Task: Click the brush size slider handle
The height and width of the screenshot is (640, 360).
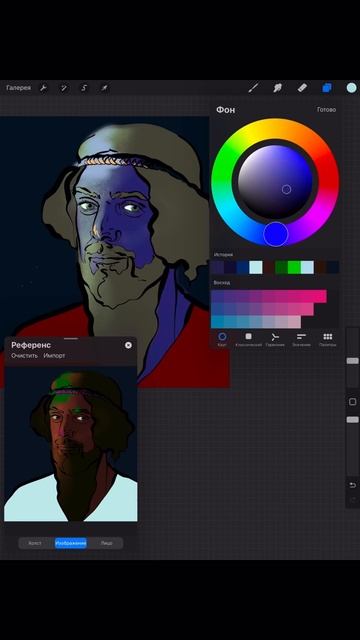Action: tap(353, 361)
